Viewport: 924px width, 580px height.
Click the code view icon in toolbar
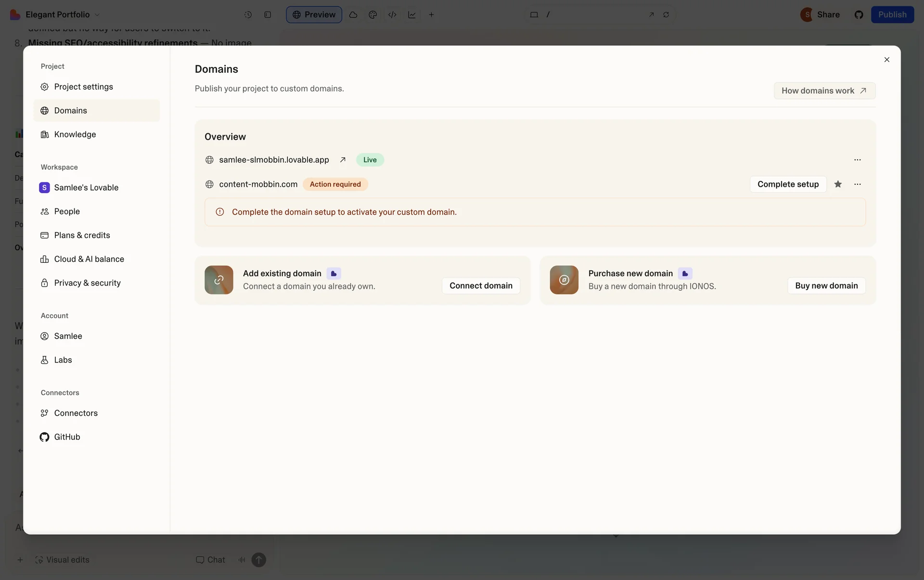392,15
